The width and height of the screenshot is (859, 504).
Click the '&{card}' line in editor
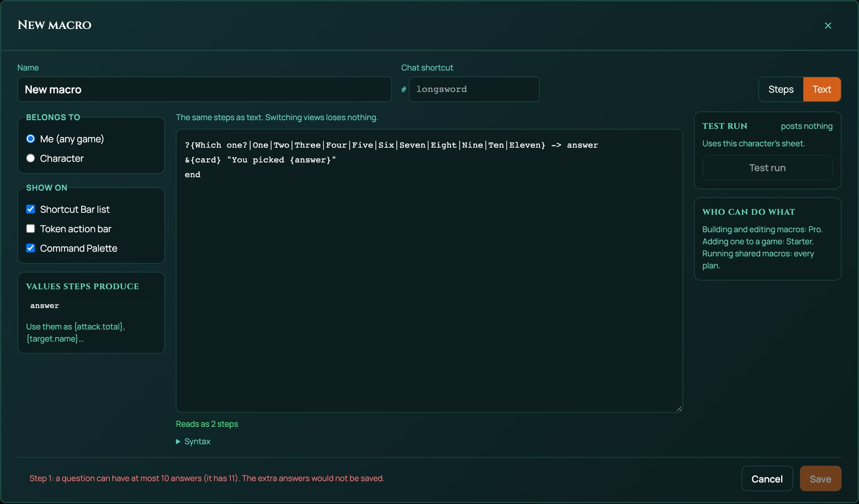(260, 160)
